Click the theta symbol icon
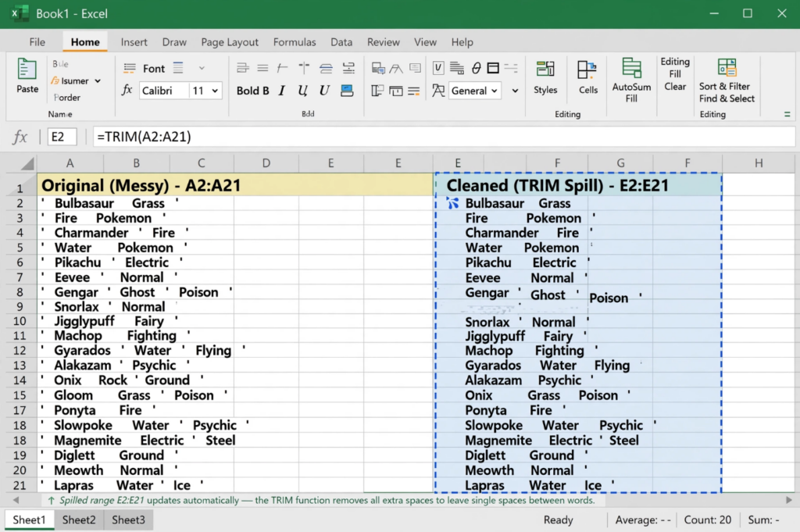Viewport: 800px width, 532px height. coord(476,67)
